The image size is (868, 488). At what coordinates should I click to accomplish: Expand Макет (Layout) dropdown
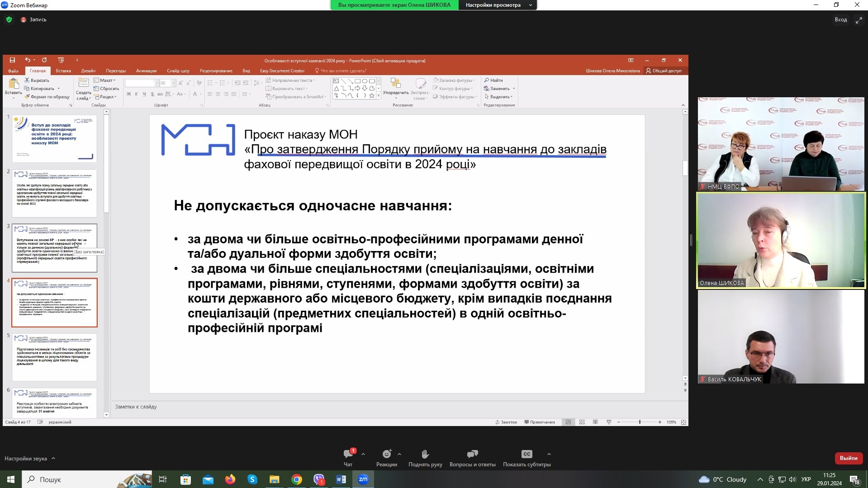(x=105, y=80)
